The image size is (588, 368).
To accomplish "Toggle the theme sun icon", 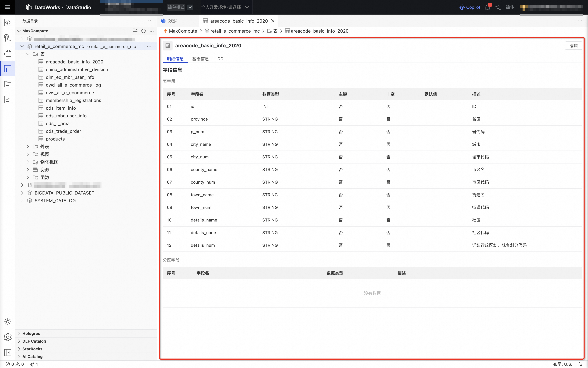I will (x=8, y=322).
